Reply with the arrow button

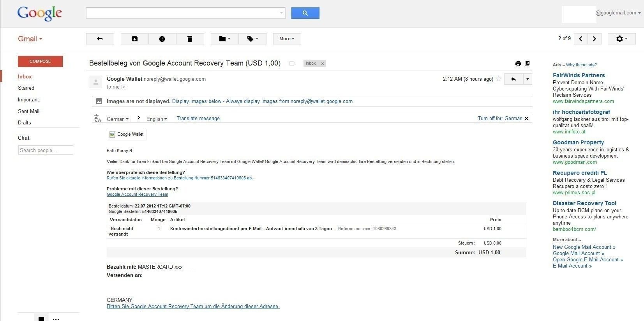[513, 79]
